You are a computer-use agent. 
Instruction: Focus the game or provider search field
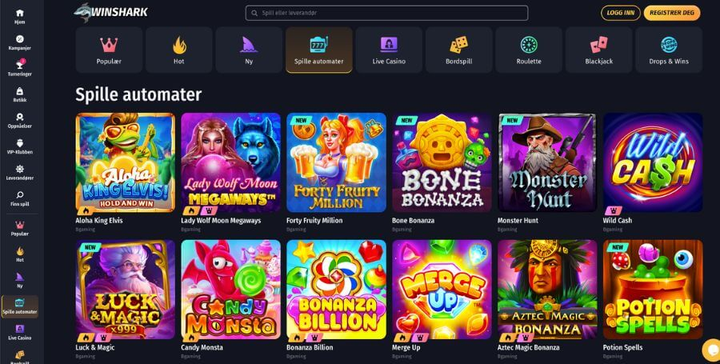click(x=387, y=13)
